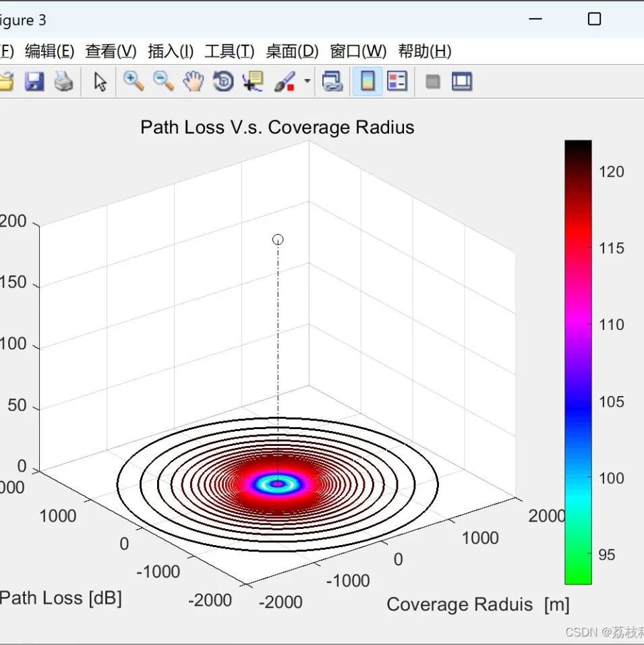Image resolution: width=644 pixels, height=645 pixels.
Task: Click the Link Plot icon
Action: (x=332, y=81)
